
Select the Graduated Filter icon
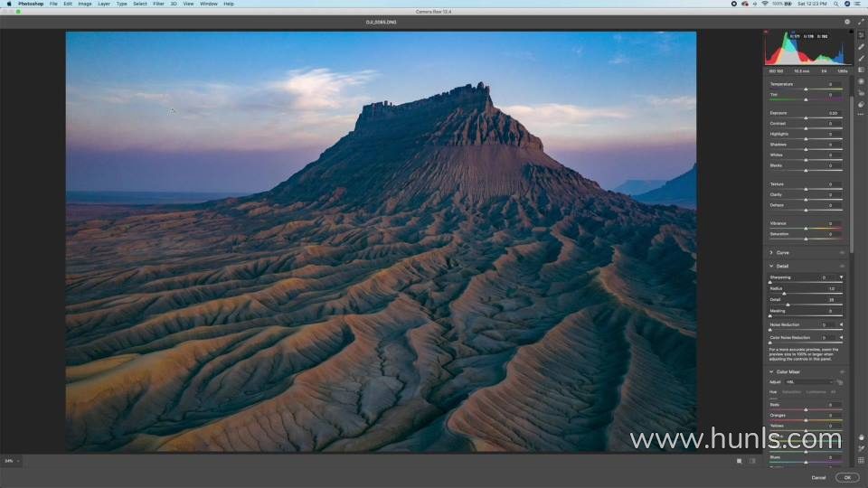861,70
